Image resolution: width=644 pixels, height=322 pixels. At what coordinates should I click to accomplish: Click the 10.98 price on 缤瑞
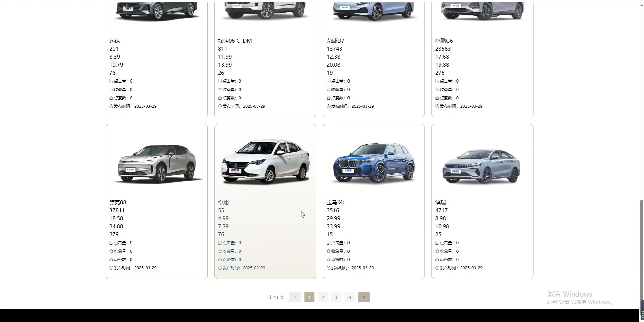click(x=442, y=226)
